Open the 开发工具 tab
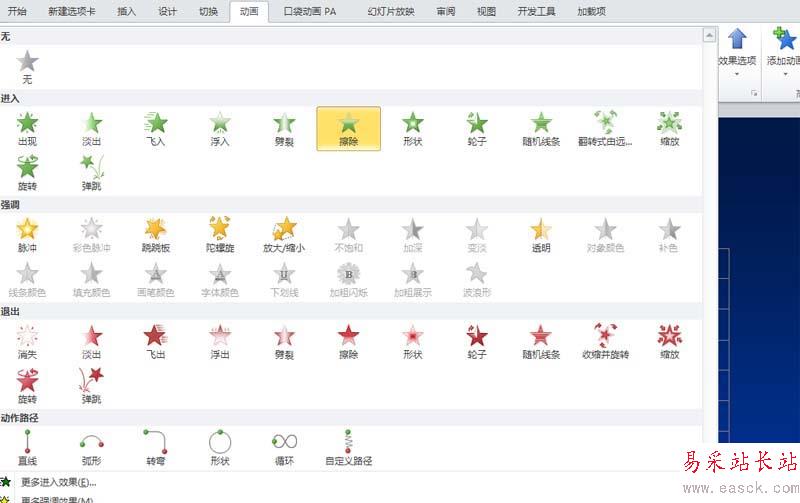800x503 pixels. click(536, 11)
